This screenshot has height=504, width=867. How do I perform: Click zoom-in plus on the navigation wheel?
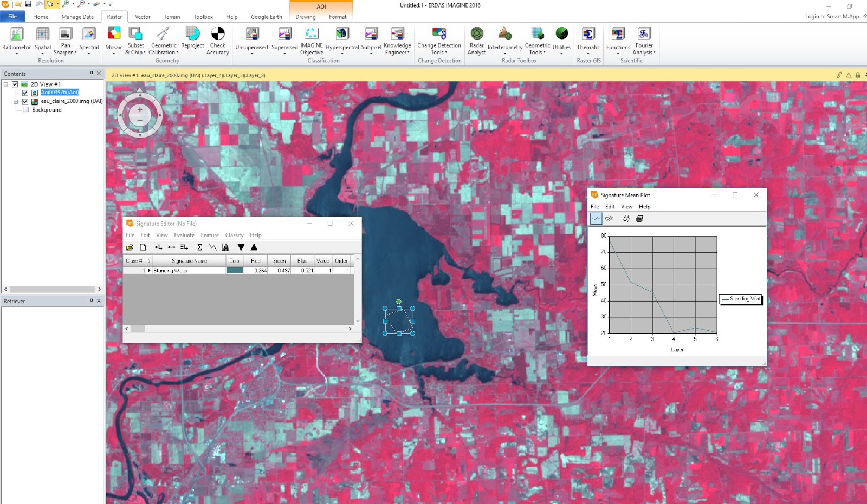pos(140,109)
